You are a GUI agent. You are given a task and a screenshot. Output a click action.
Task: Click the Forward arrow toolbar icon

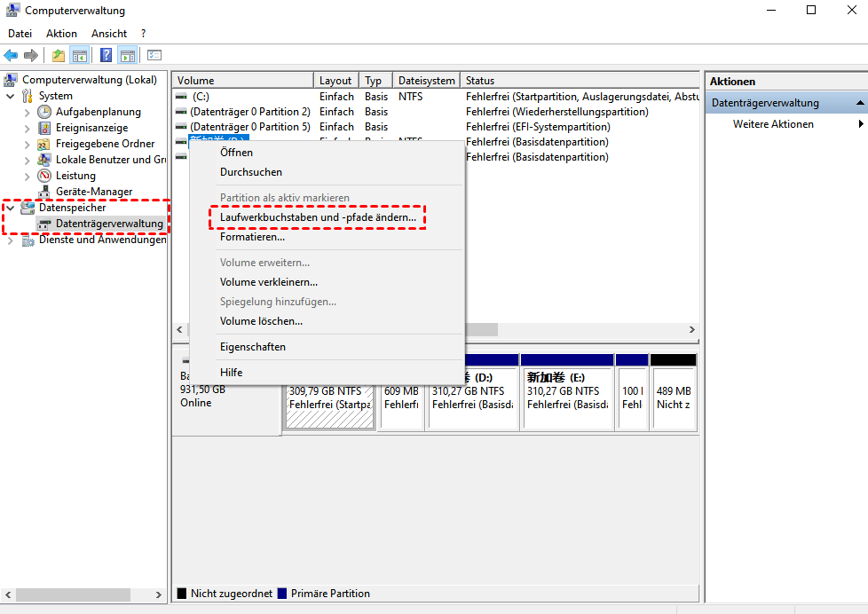(31, 55)
